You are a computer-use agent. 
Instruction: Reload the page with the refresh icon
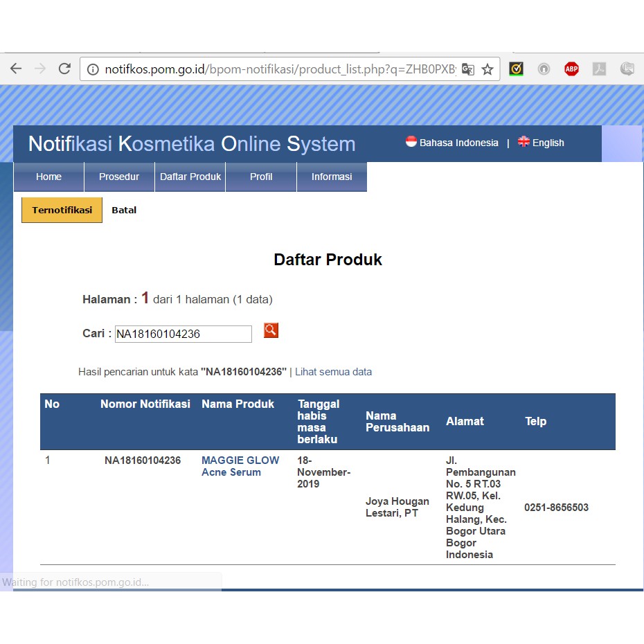coord(64,69)
